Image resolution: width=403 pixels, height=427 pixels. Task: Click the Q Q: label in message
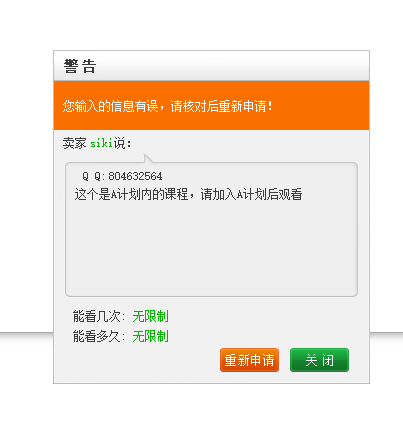click(93, 176)
